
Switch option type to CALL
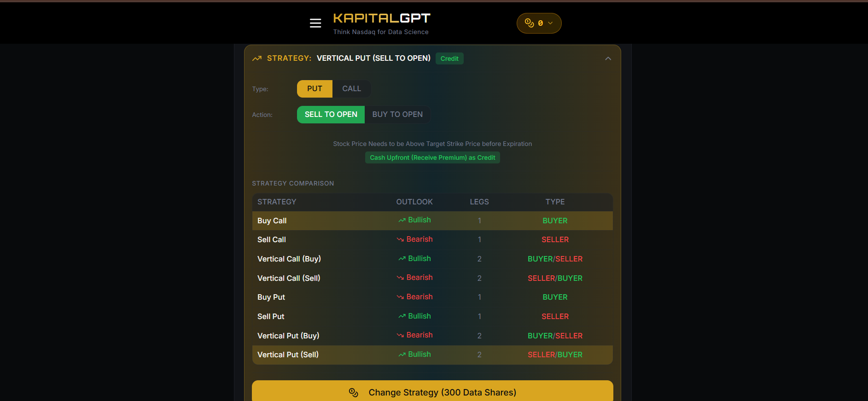point(351,89)
